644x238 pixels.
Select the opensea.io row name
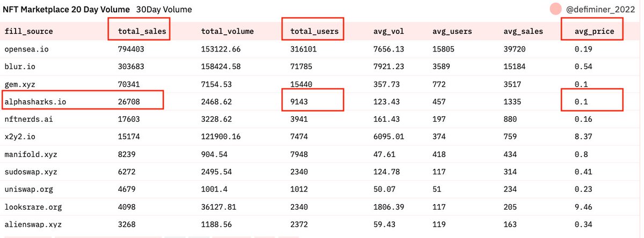pos(26,49)
